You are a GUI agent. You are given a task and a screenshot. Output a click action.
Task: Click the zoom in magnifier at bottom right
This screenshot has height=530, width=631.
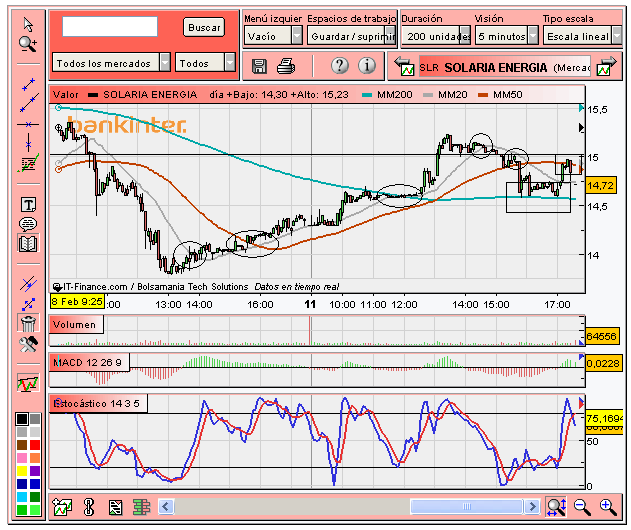coord(608,507)
